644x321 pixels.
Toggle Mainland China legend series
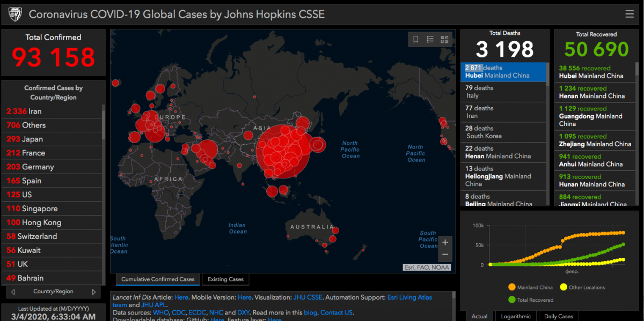coord(530,287)
